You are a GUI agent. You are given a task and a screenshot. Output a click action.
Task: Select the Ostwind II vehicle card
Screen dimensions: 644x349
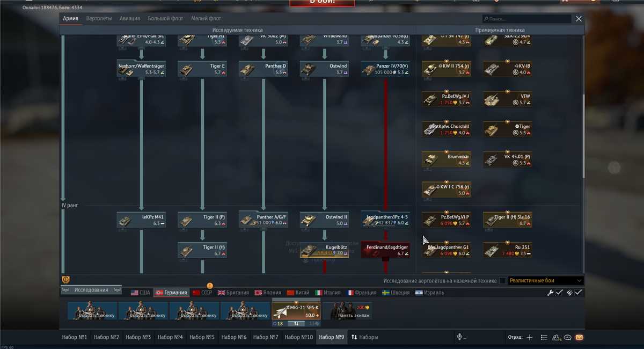(x=325, y=220)
